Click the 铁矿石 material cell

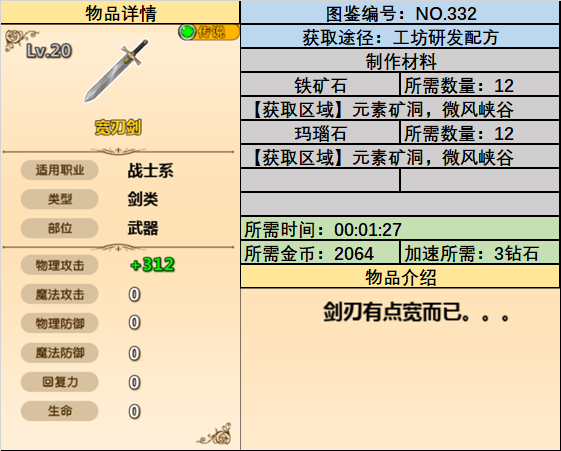[x=320, y=84]
